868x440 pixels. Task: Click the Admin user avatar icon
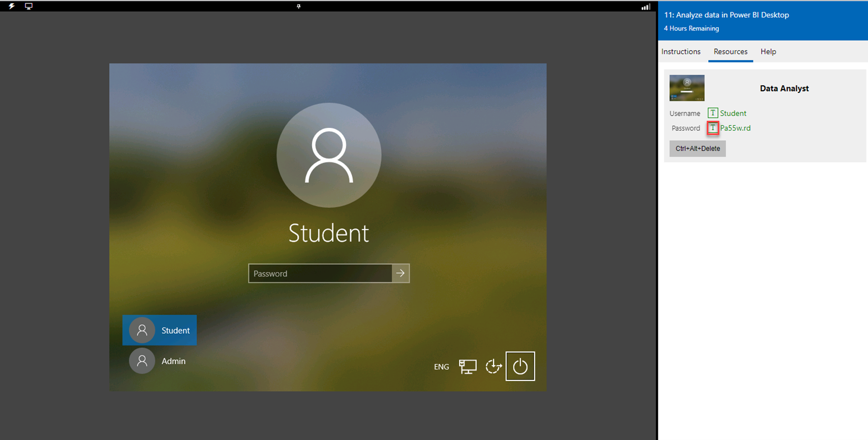(142, 361)
